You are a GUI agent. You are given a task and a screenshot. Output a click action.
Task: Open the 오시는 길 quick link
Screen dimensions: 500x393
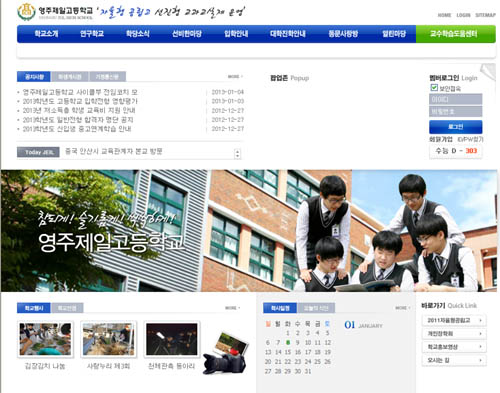click(x=454, y=360)
